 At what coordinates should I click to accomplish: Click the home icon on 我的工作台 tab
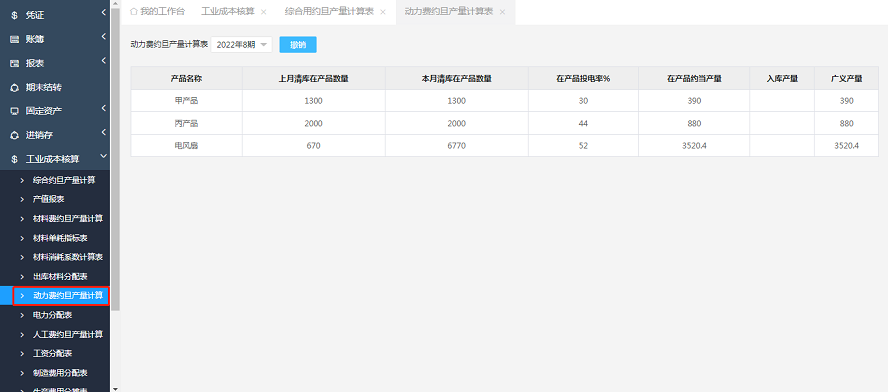[134, 11]
